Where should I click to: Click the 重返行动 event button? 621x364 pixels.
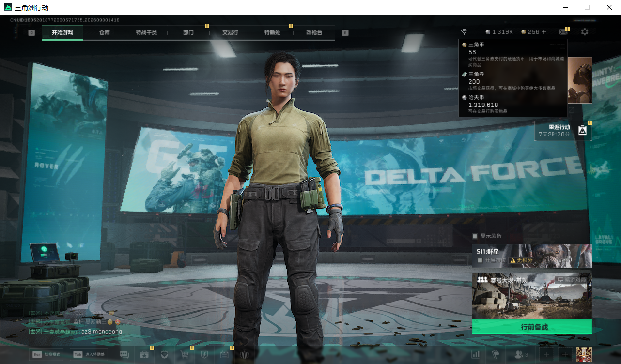[563, 131]
